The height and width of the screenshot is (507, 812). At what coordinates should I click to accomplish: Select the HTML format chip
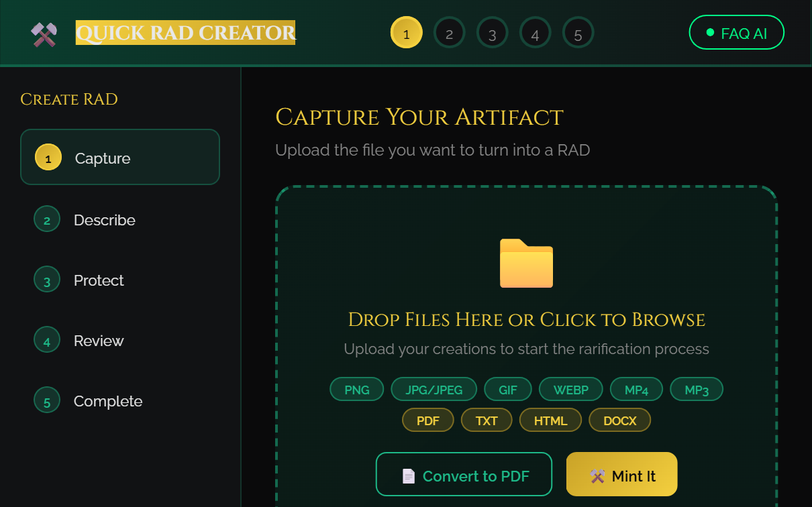click(x=550, y=420)
